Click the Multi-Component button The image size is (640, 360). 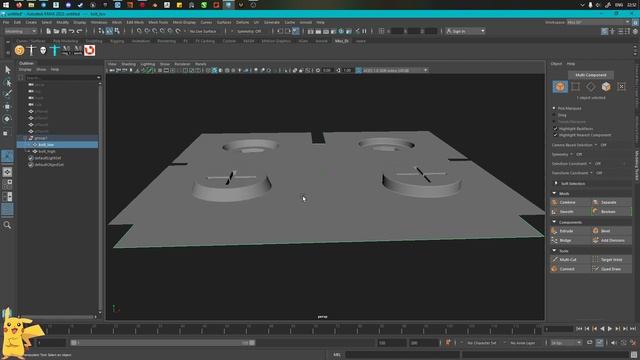coord(591,75)
